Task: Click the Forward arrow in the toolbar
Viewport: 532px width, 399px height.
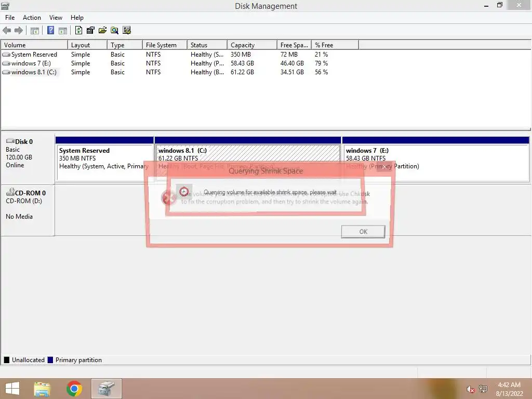Action: tap(19, 31)
